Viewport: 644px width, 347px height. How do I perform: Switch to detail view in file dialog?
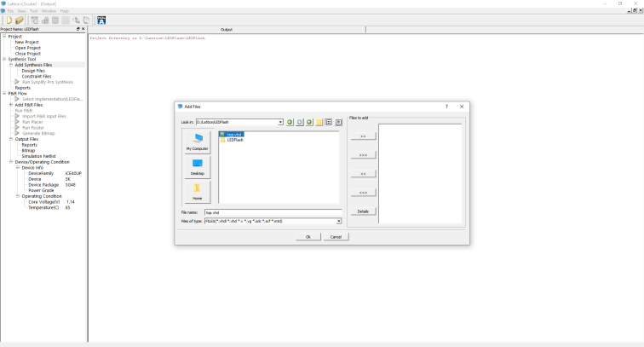click(338, 122)
